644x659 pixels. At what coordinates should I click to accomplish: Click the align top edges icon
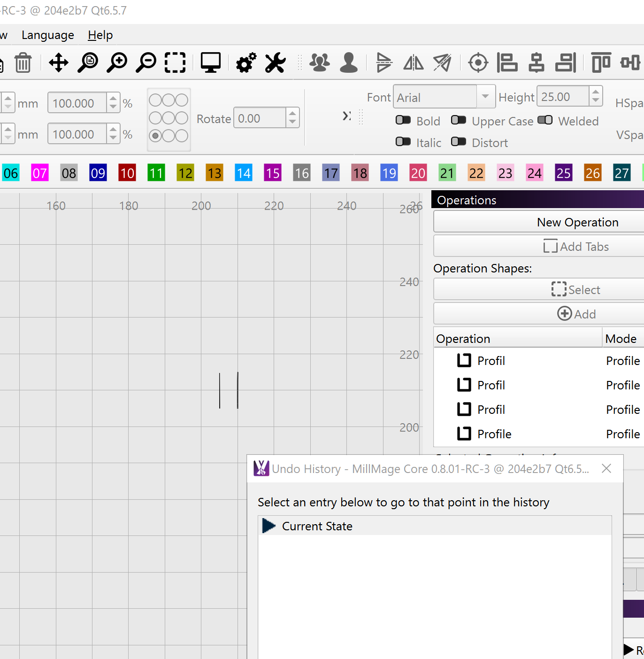601,62
